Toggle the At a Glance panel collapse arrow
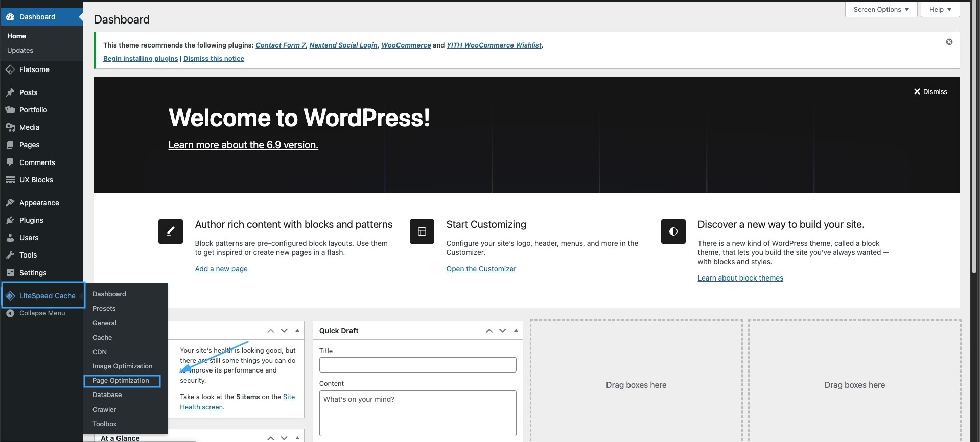This screenshot has height=442, width=980. coord(297,438)
